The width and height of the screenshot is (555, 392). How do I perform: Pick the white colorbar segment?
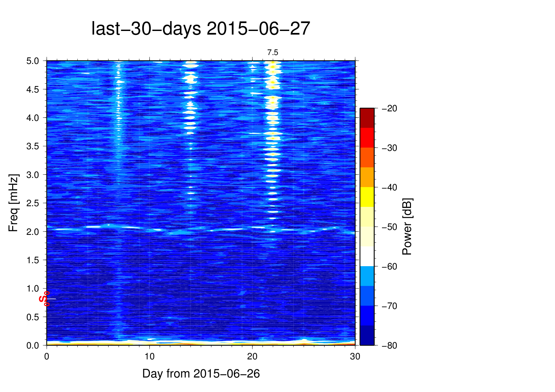(367, 256)
